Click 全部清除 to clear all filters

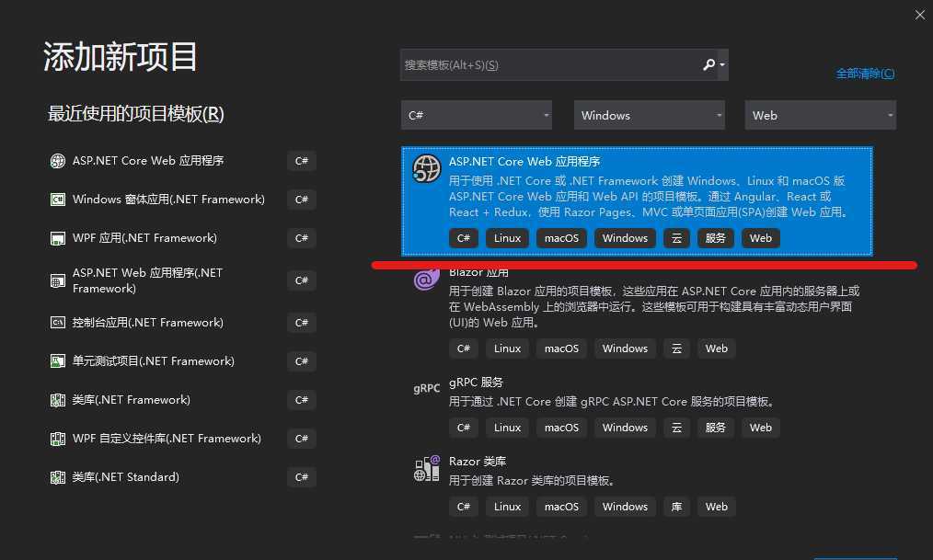(865, 74)
